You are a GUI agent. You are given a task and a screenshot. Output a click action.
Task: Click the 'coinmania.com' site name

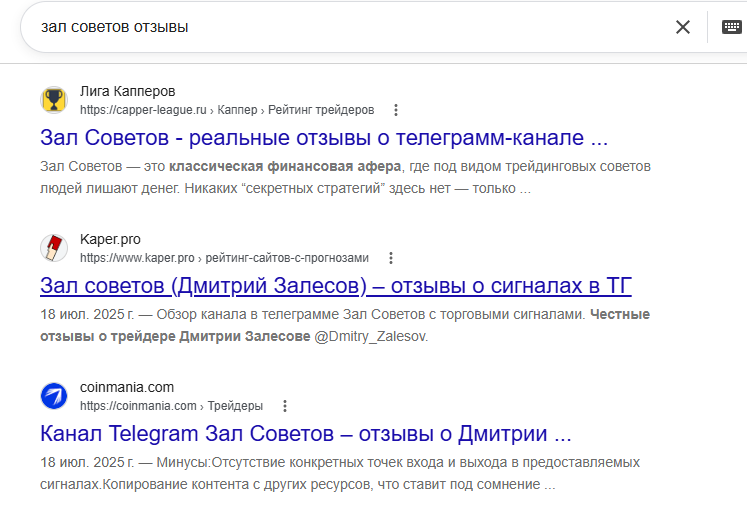127,387
